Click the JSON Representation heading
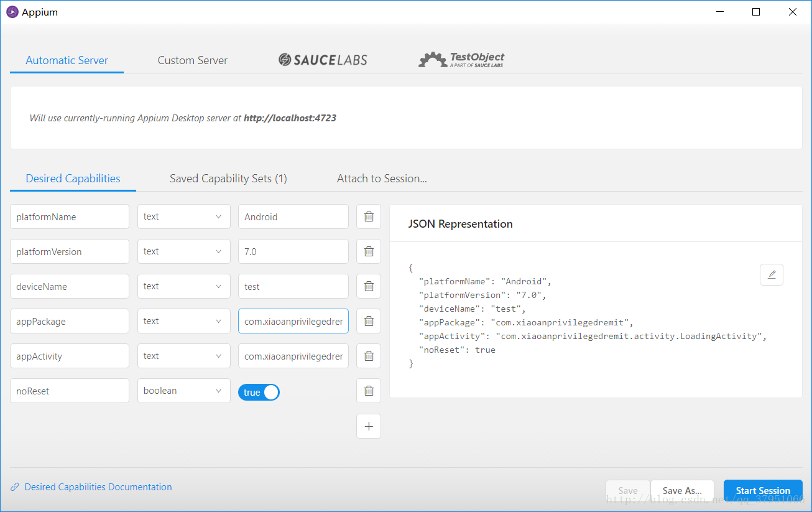This screenshot has width=812, height=512. [461, 224]
